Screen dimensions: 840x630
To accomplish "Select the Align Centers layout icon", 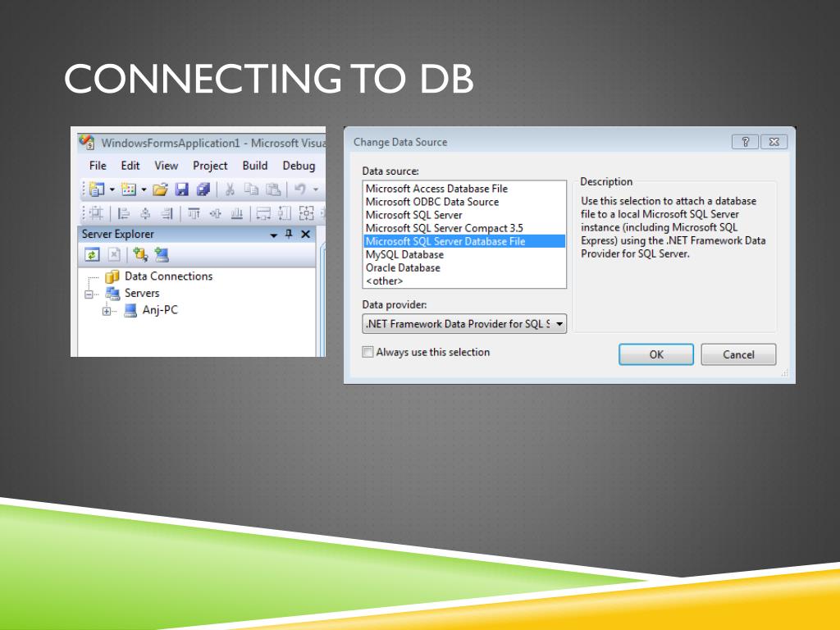I will coord(145,214).
